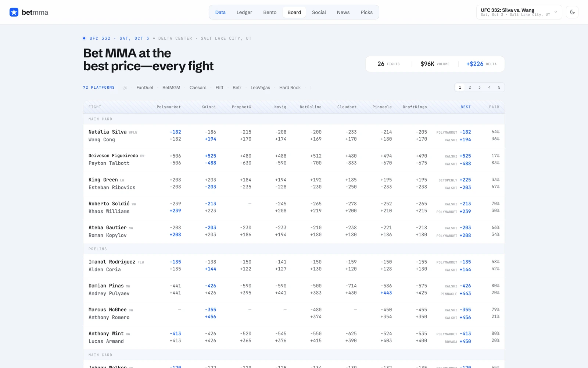The height and width of the screenshot is (368, 588).
Task: Go to page 2 of fights
Action: point(470,87)
